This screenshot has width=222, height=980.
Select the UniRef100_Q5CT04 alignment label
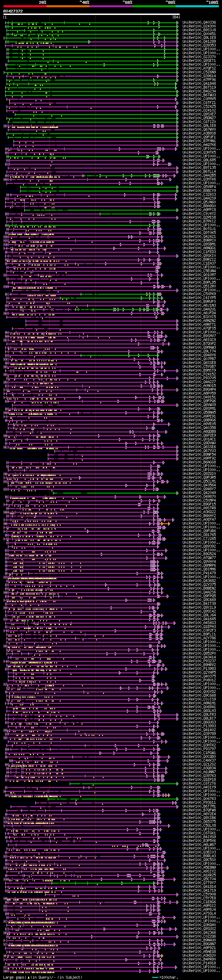(x=199, y=879)
